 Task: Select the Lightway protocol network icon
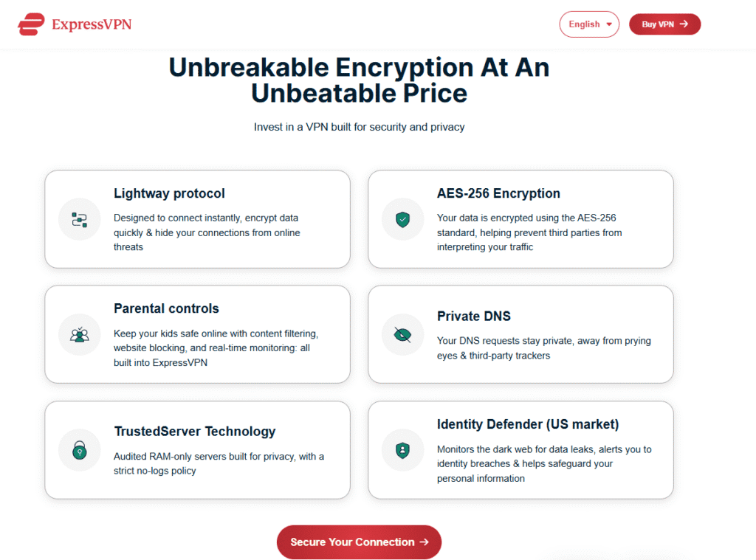pos(79,219)
